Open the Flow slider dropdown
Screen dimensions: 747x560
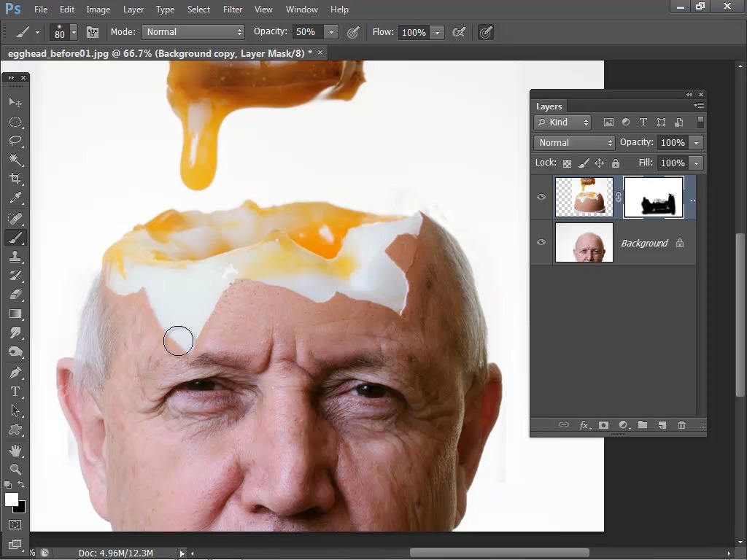click(x=437, y=32)
